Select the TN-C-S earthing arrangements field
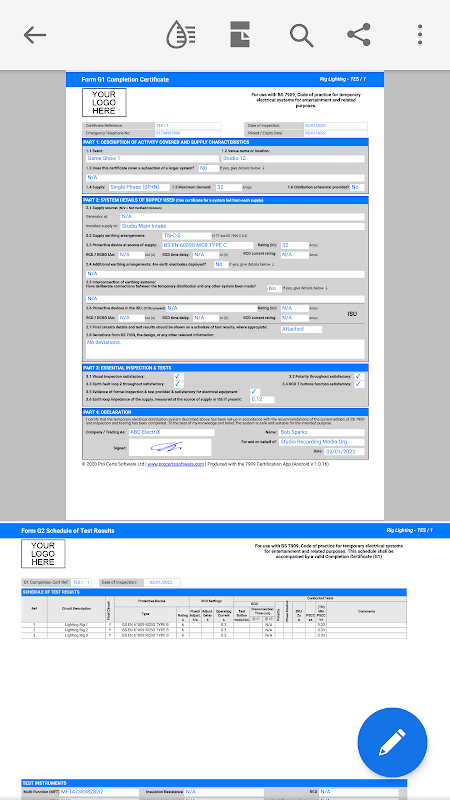This screenshot has width=450, height=800. pyautogui.click(x=187, y=236)
